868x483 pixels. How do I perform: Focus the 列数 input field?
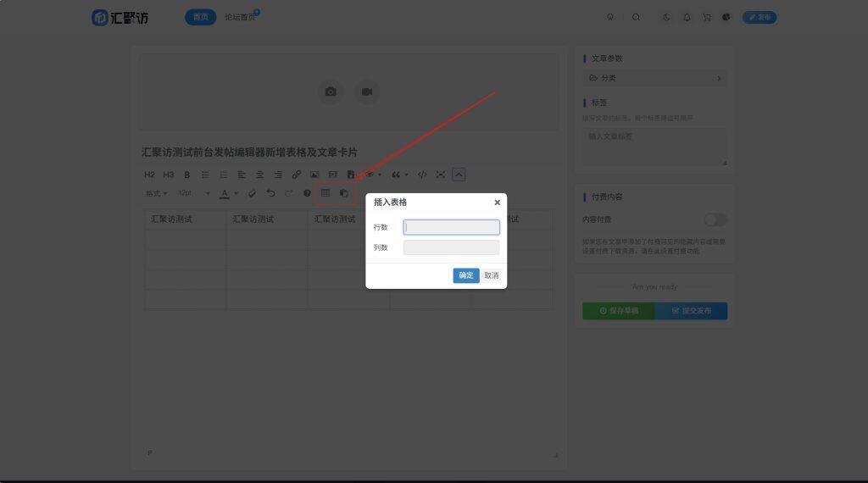[451, 247]
